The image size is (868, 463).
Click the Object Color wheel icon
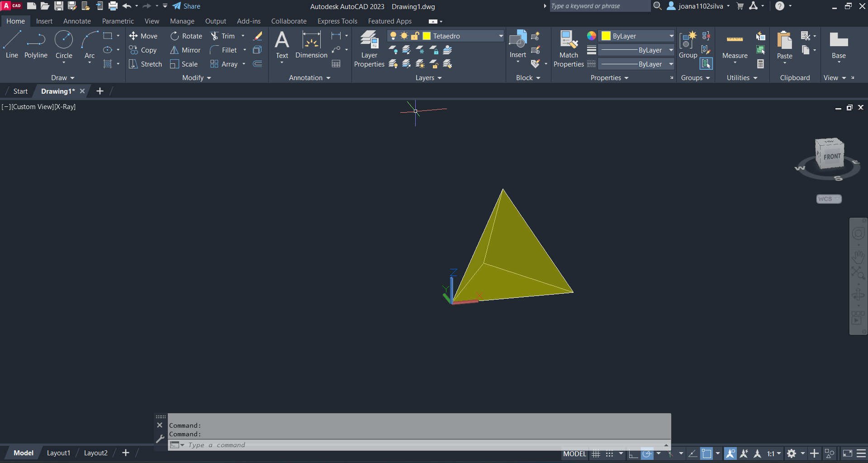[591, 36]
